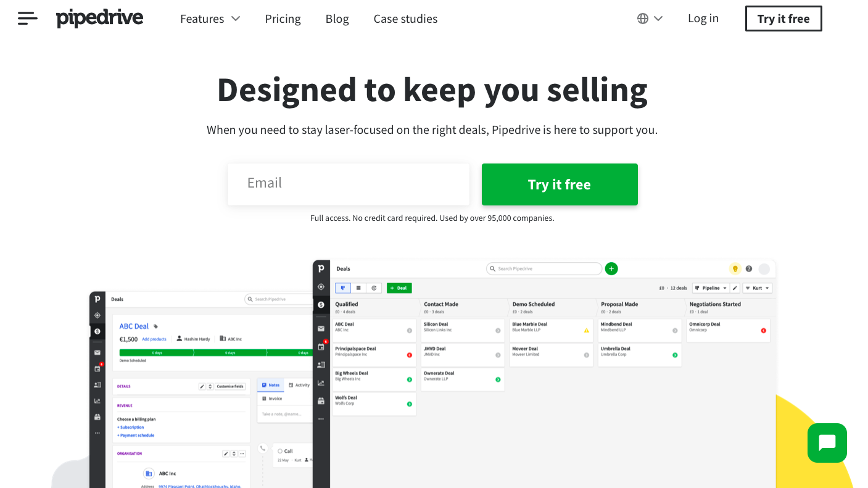Click the Pipedrive logo in the header
Image resolution: width=868 pixels, height=488 pixels.
coord(100,19)
